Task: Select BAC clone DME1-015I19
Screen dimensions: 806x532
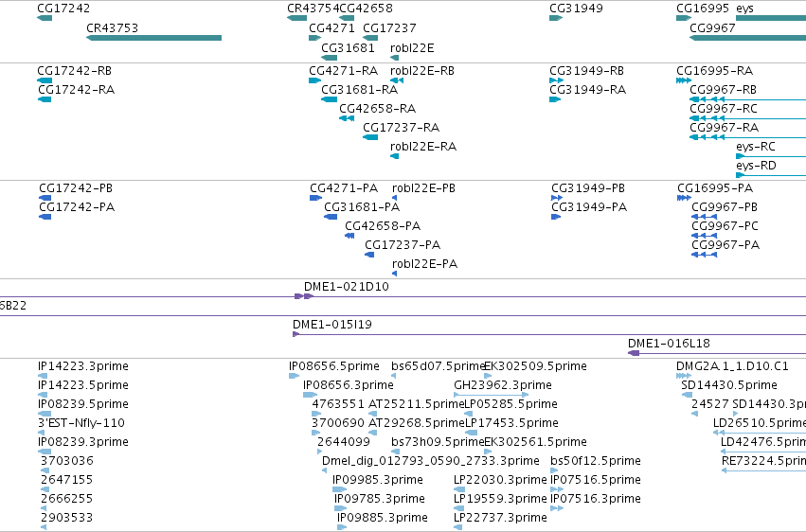Action: pyautogui.click(x=332, y=325)
